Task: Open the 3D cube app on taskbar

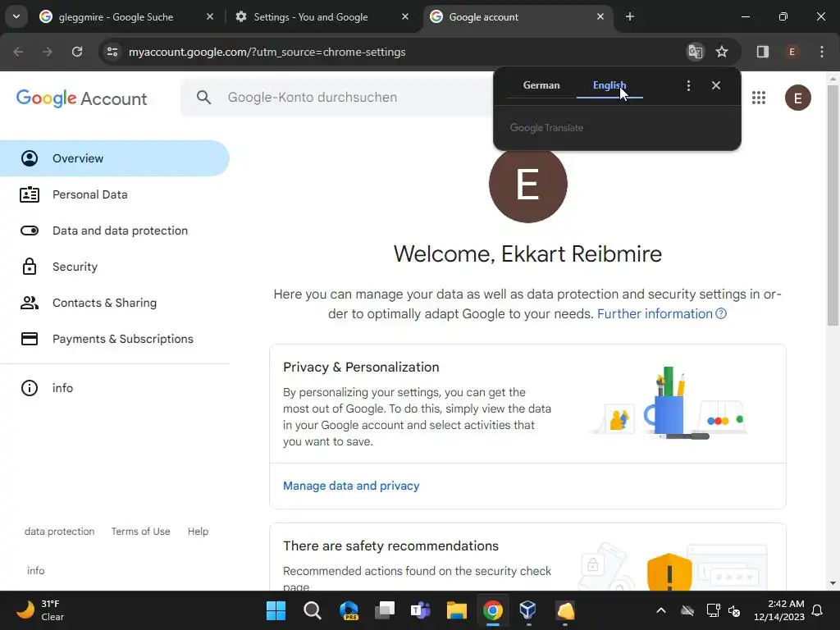Action: click(528, 610)
